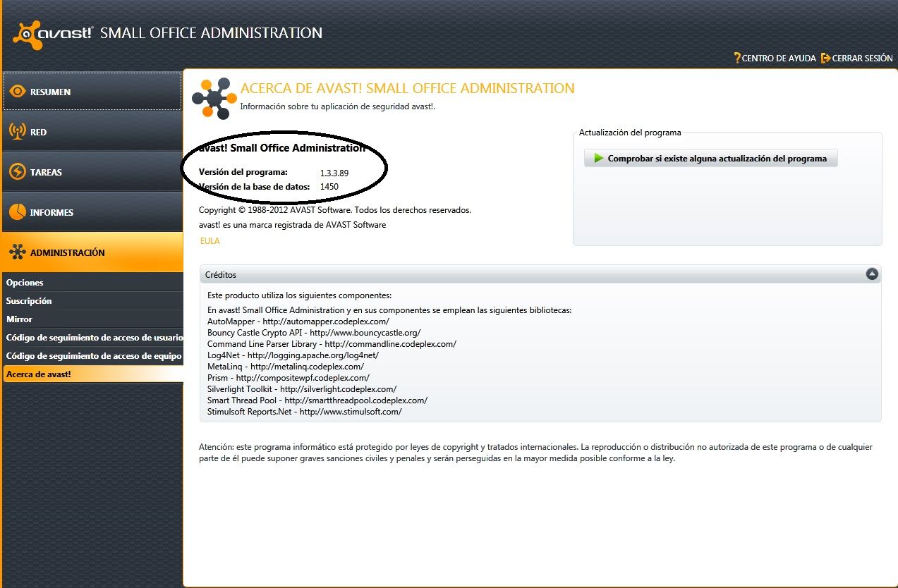
Task: Open the Informes section
Action: coord(92,212)
